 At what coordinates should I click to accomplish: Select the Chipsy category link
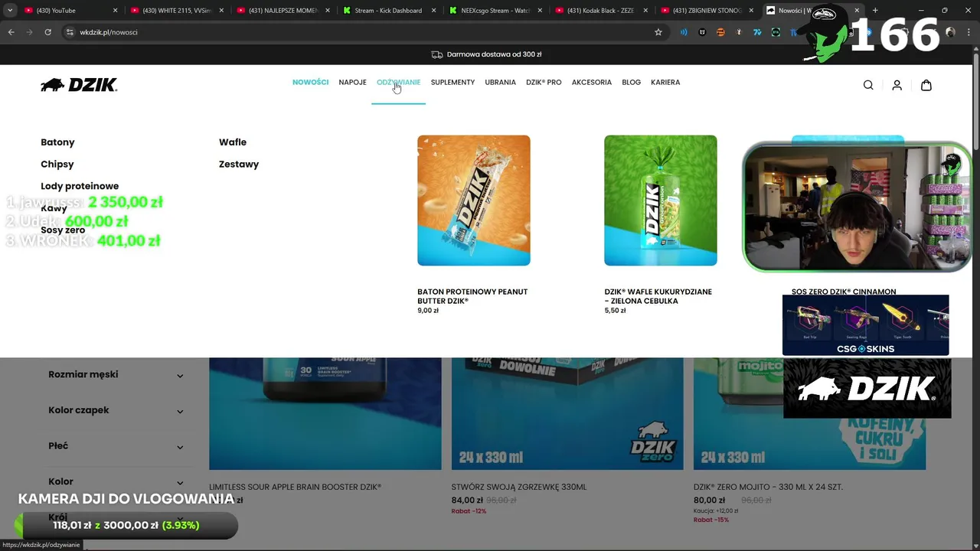(57, 165)
